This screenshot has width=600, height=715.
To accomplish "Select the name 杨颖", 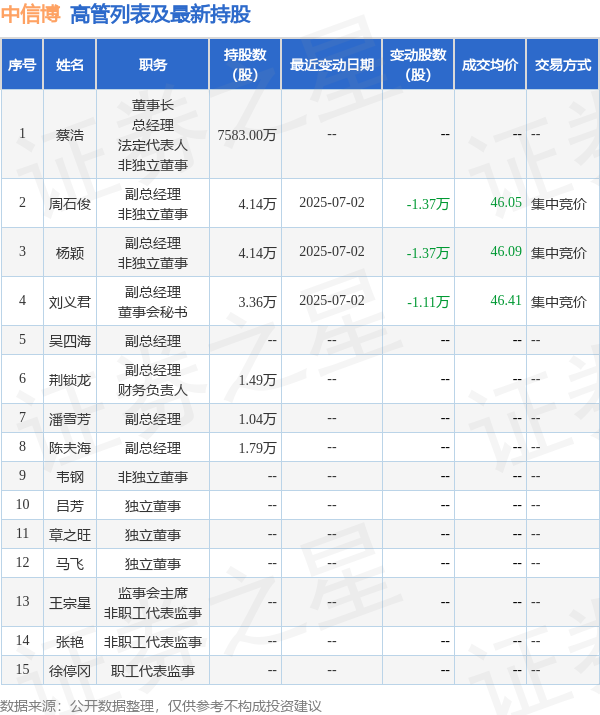I will tap(70, 253).
